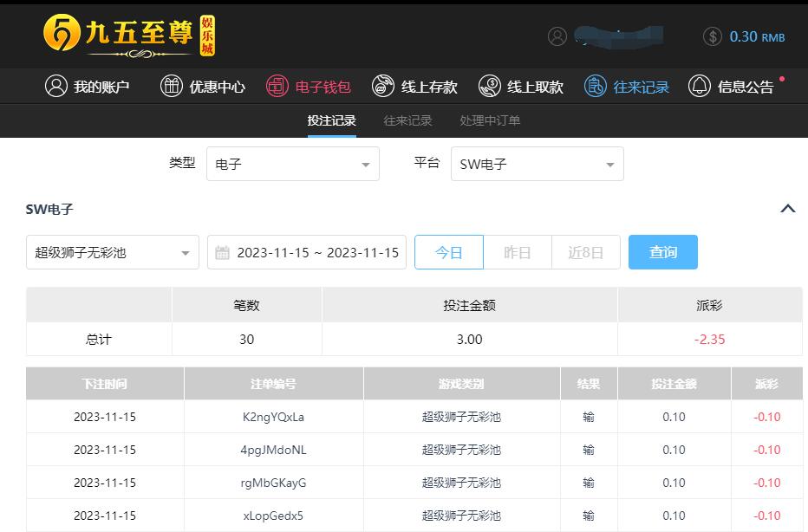Open 线上存款 page
This screenshot has width=808, height=532.
(x=414, y=86)
